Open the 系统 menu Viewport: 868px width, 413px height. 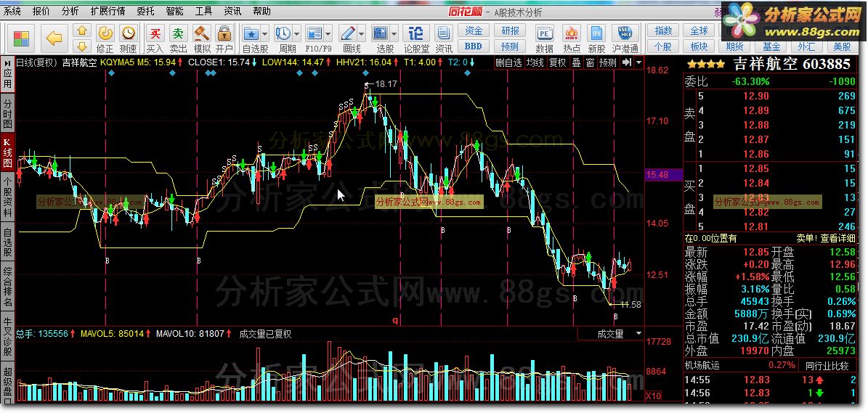[x=12, y=11]
